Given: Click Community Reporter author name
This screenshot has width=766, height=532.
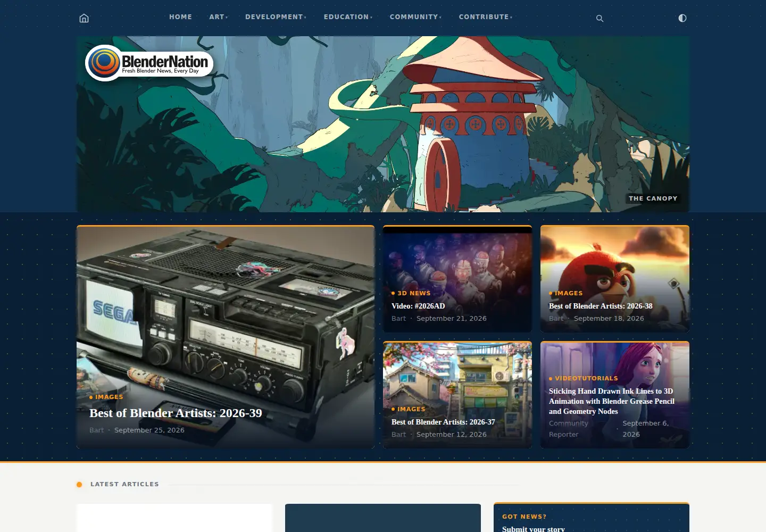Looking at the screenshot, I should click(x=569, y=429).
